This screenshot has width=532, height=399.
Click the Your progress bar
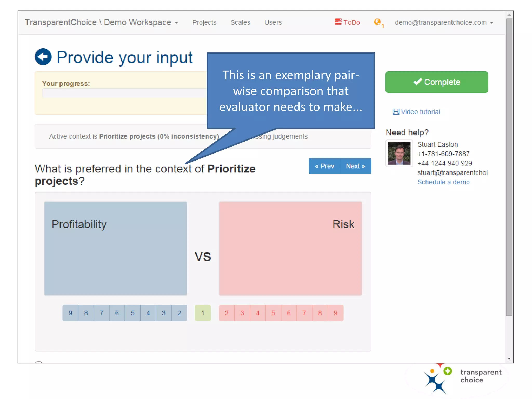pos(125,93)
